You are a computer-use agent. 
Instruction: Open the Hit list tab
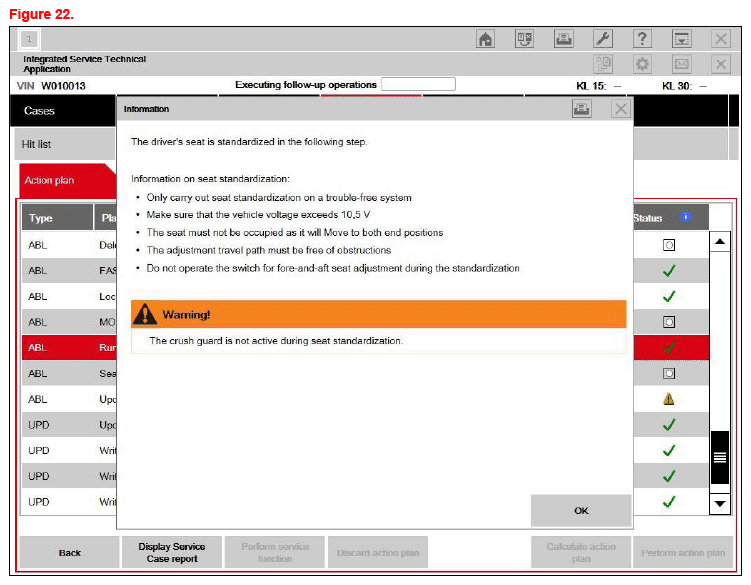[37, 145]
